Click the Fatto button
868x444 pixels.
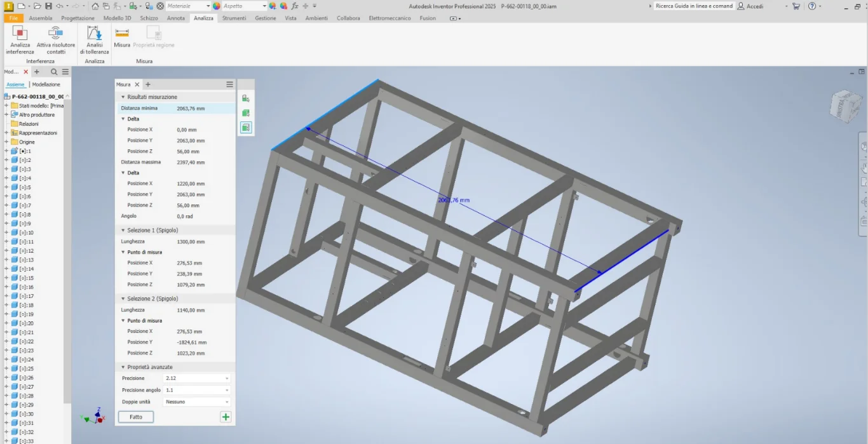[x=136, y=417]
